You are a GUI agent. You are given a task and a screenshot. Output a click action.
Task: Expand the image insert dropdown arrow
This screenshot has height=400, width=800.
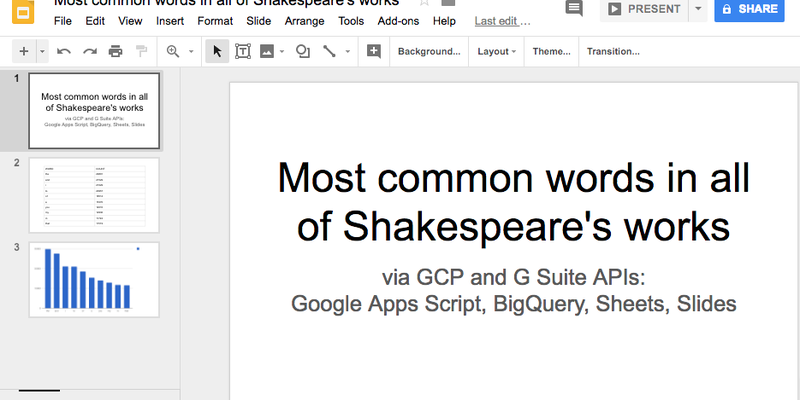point(282,51)
